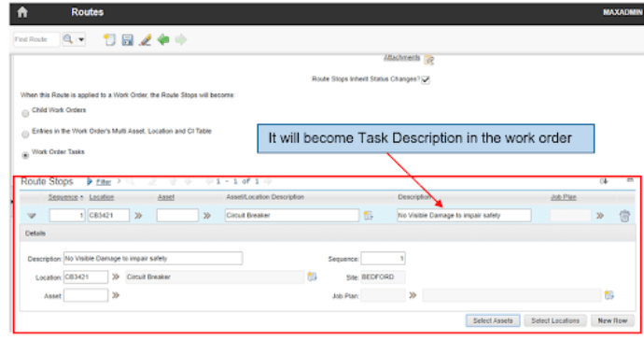Click the Attachments paperclip icon

pyautogui.click(x=428, y=60)
